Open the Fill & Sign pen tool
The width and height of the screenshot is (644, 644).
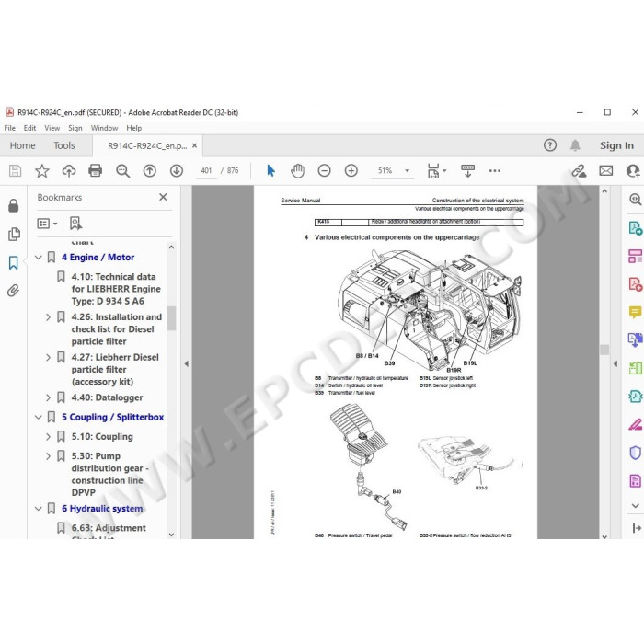point(635,424)
